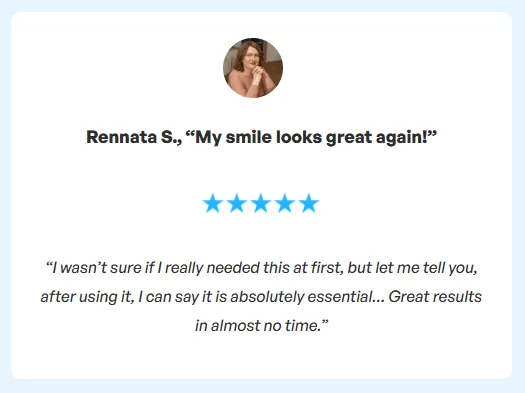The height and width of the screenshot is (393, 525).
Task: Select the first blue rating star
Action: coord(213,203)
